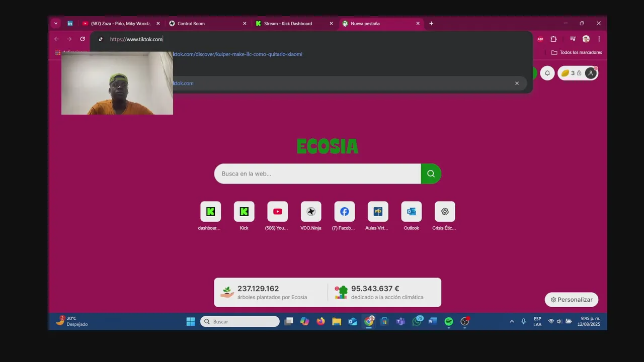Click the browser forward arrow
The image size is (644, 362).
point(69,39)
